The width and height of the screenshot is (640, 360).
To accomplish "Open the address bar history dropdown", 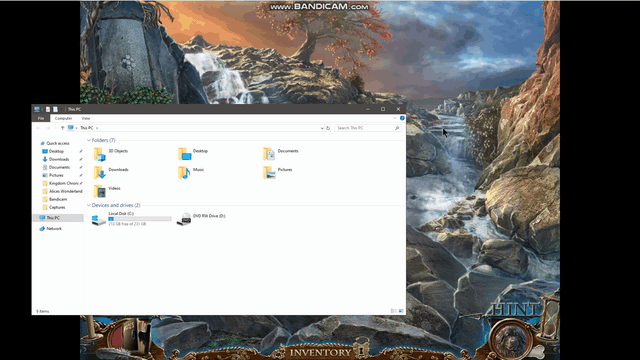I will click(x=322, y=128).
